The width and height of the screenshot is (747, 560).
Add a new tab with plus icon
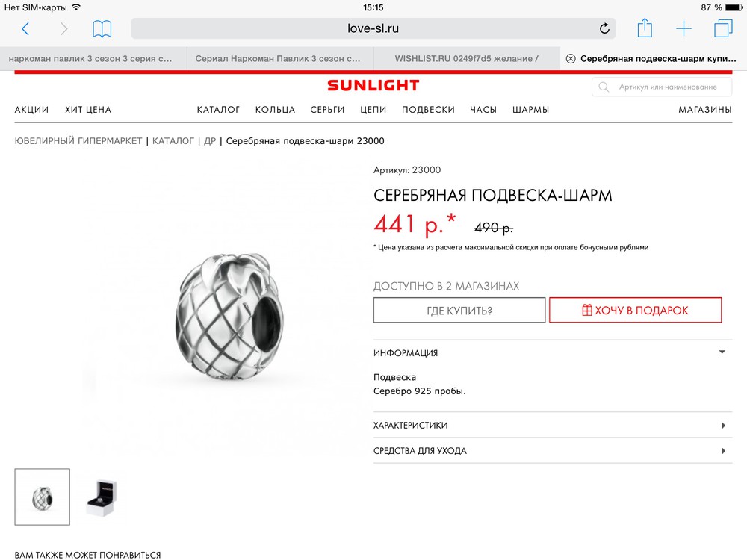click(x=684, y=28)
